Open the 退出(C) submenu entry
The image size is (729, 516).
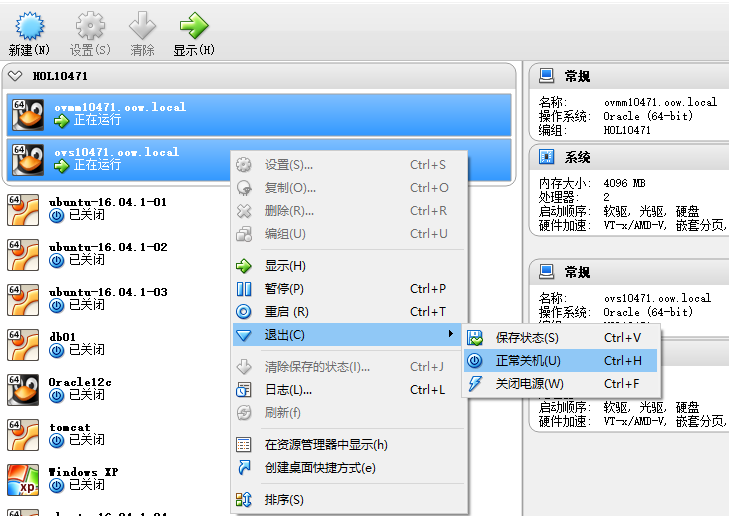pos(347,335)
